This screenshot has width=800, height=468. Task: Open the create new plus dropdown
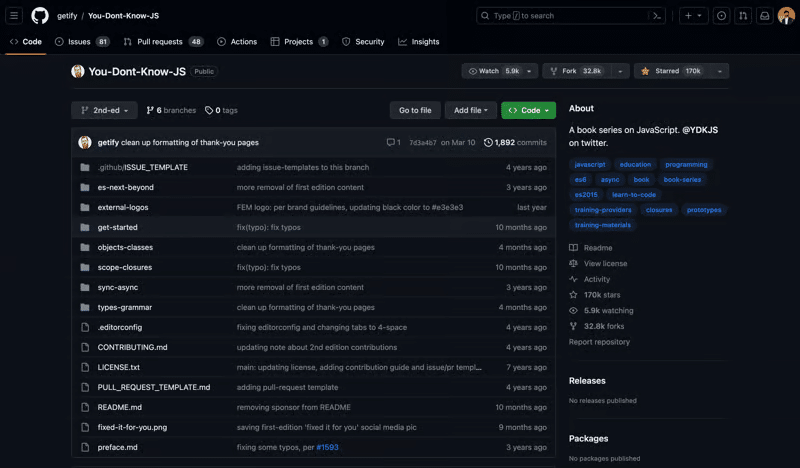click(692, 16)
